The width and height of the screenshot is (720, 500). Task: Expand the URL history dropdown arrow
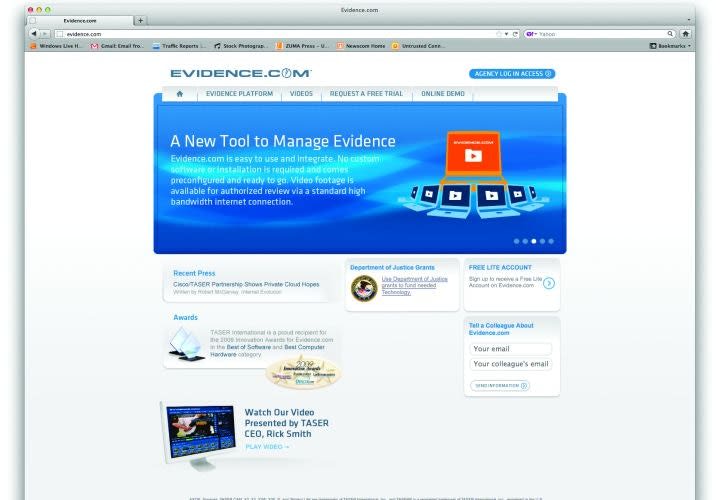[507, 33]
